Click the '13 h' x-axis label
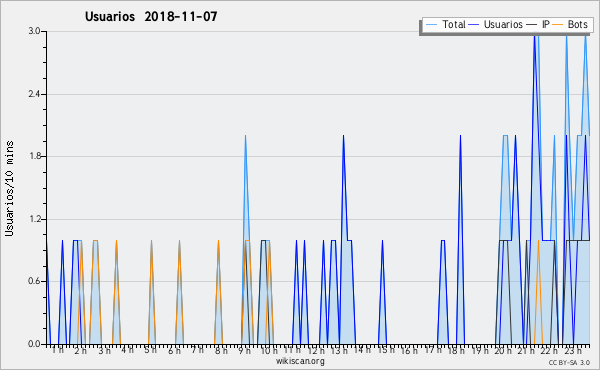The width and height of the screenshot is (600, 370). point(339,350)
